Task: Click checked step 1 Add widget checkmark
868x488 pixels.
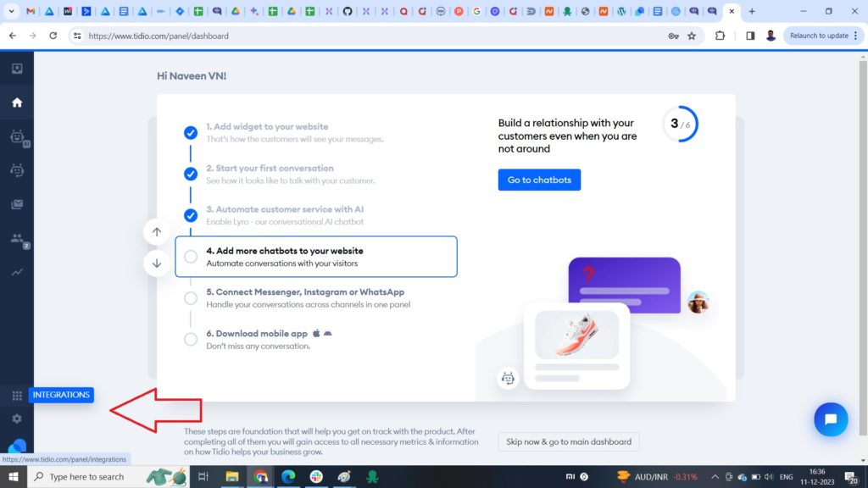Action: tap(191, 133)
